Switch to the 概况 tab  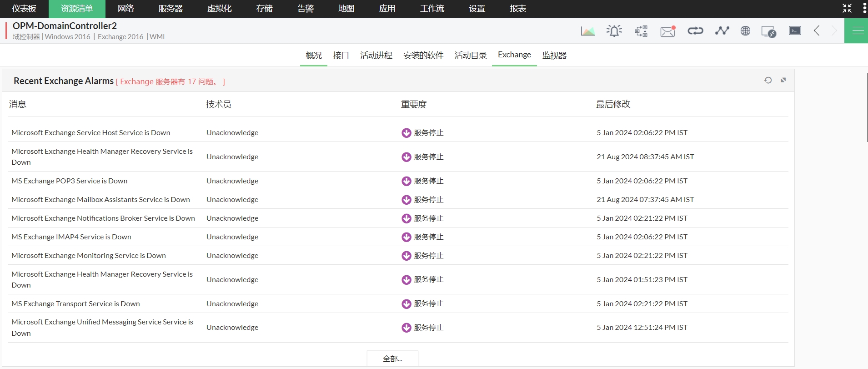[314, 56]
